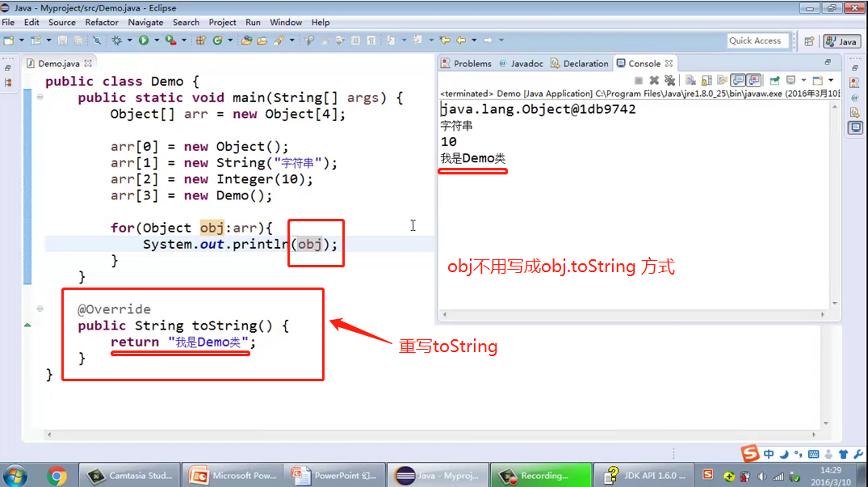Click the Console view icon in right trim
Viewport: 868px width, 487px height.
tap(856, 128)
